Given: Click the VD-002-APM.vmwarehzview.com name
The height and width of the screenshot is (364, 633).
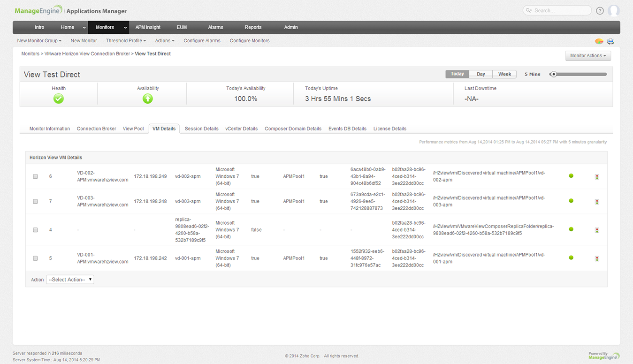Looking at the screenshot, I should pos(103,176).
